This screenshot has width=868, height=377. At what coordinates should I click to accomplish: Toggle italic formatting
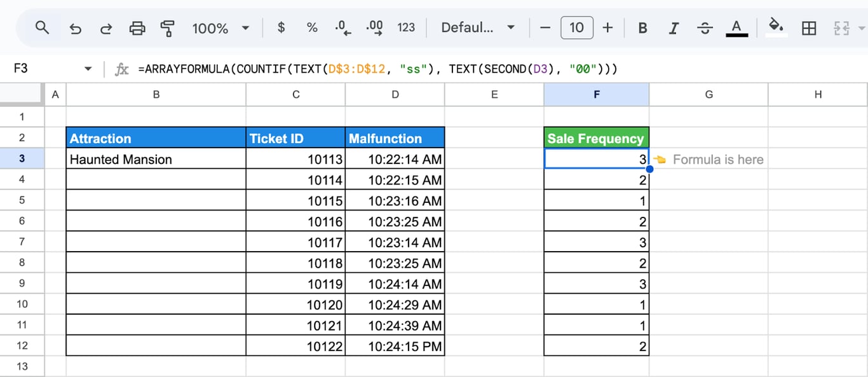(x=674, y=28)
